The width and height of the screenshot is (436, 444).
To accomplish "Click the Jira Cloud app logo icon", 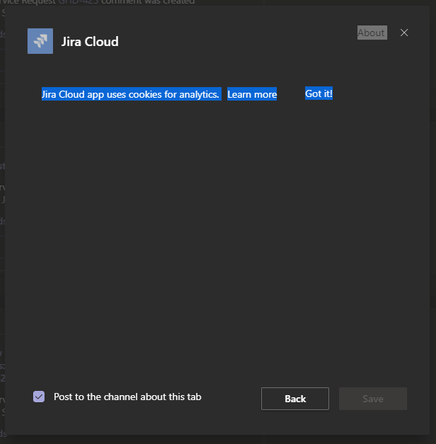I will pos(40,41).
